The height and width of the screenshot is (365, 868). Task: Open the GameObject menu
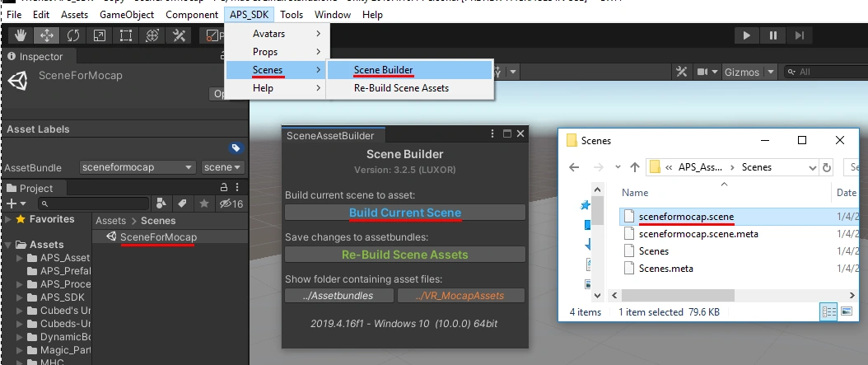pyautogui.click(x=127, y=14)
